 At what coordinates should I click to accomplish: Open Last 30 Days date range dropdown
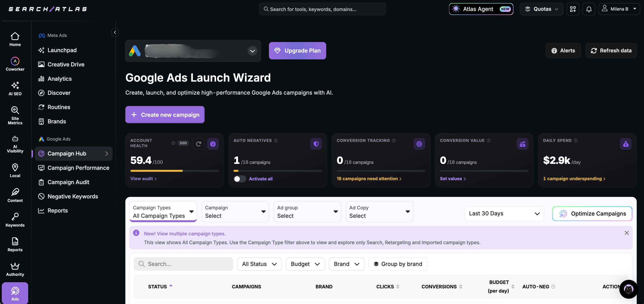pyautogui.click(x=504, y=213)
